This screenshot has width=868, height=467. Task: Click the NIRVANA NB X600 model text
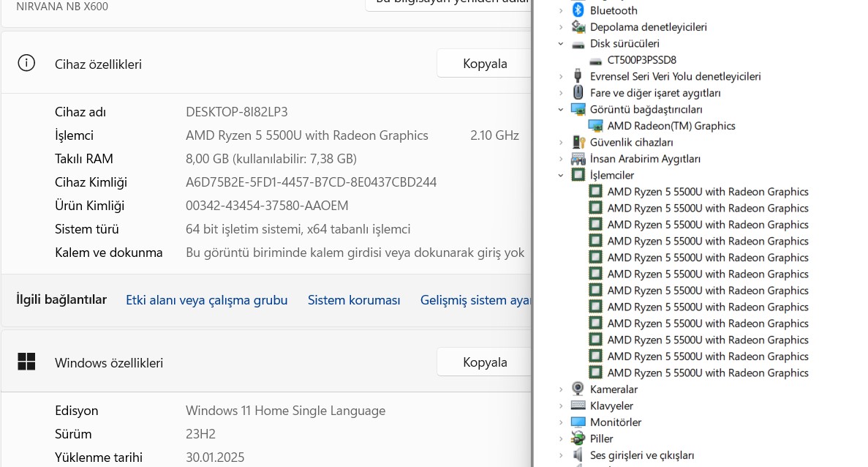click(62, 7)
